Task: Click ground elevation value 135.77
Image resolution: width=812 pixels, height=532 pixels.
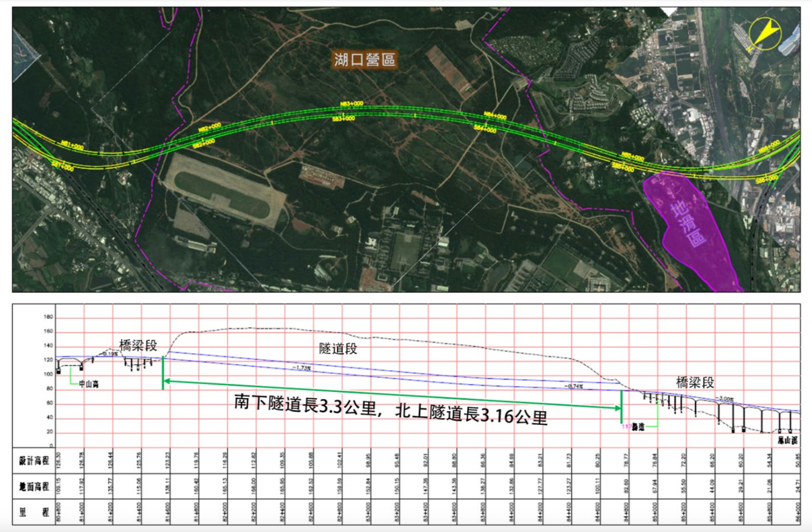Action: click(x=110, y=486)
